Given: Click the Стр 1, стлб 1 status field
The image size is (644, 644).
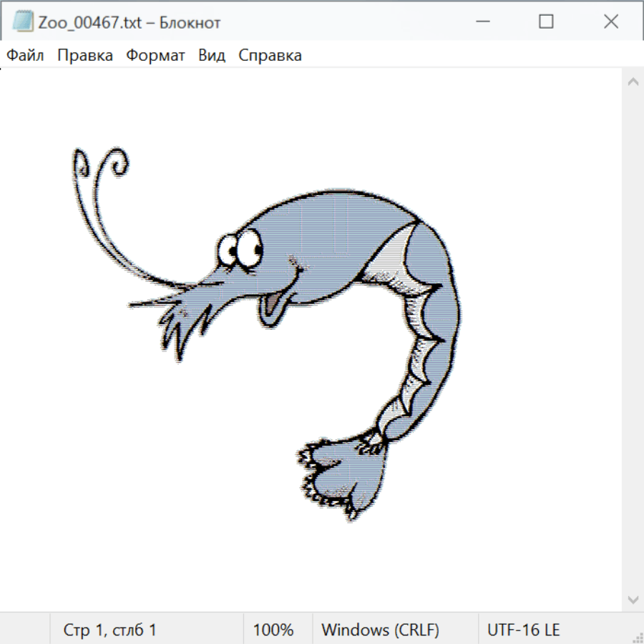Looking at the screenshot, I should [110, 630].
